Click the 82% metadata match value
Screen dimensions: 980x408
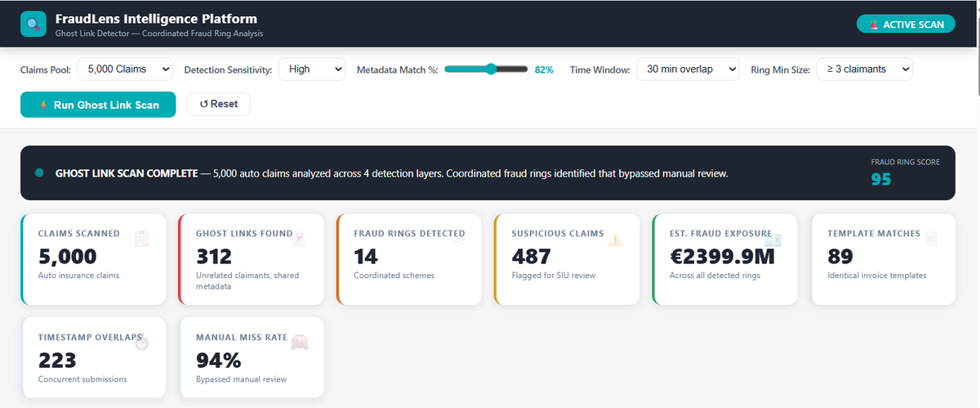(x=544, y=70)
